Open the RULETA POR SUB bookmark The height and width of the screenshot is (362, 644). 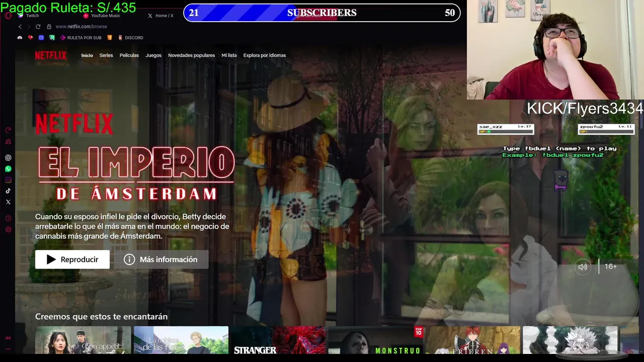pyautogui.click(x=80, y=38)
